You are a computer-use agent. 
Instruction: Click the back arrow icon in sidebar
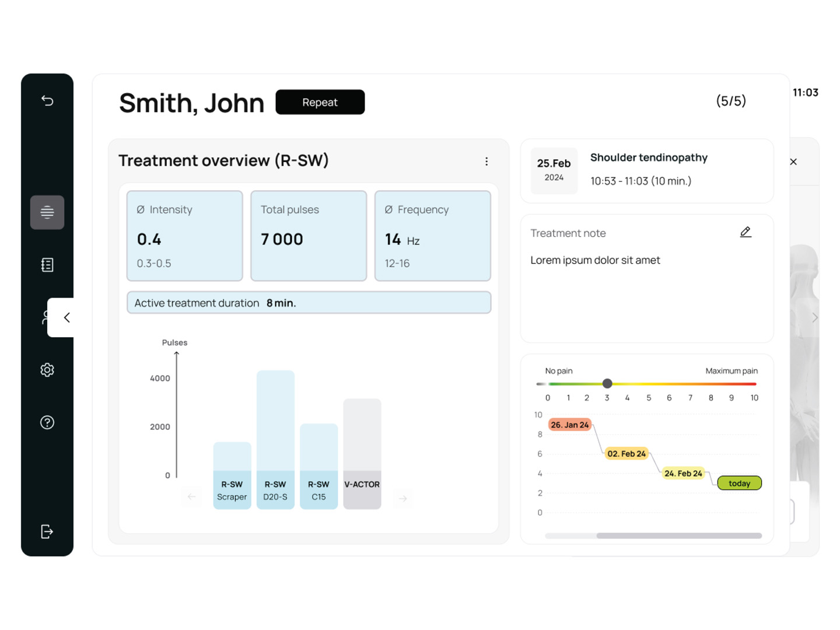click(47, 101)
